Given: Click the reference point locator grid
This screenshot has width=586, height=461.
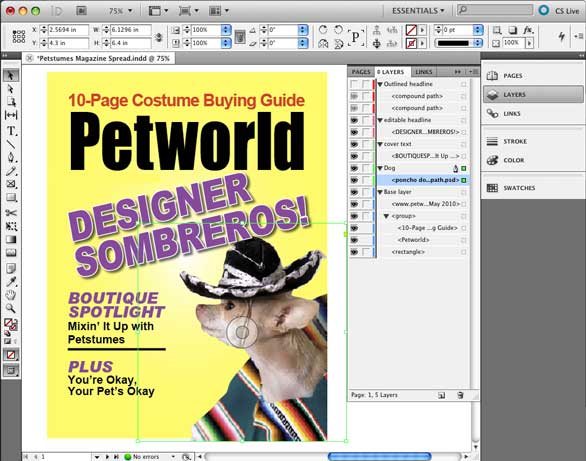Looking at the screenshot, I should 19,37.
